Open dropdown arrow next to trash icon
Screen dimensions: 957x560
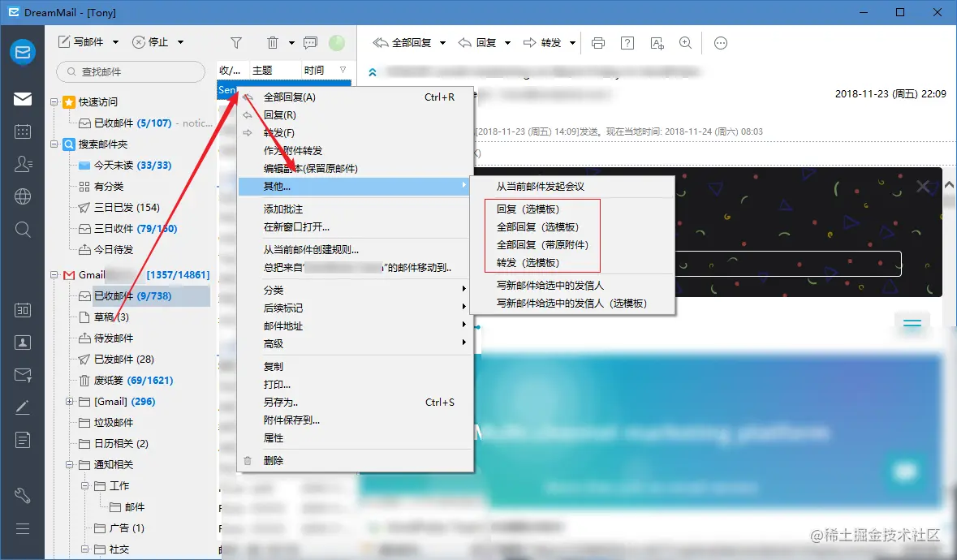[291, 43]
